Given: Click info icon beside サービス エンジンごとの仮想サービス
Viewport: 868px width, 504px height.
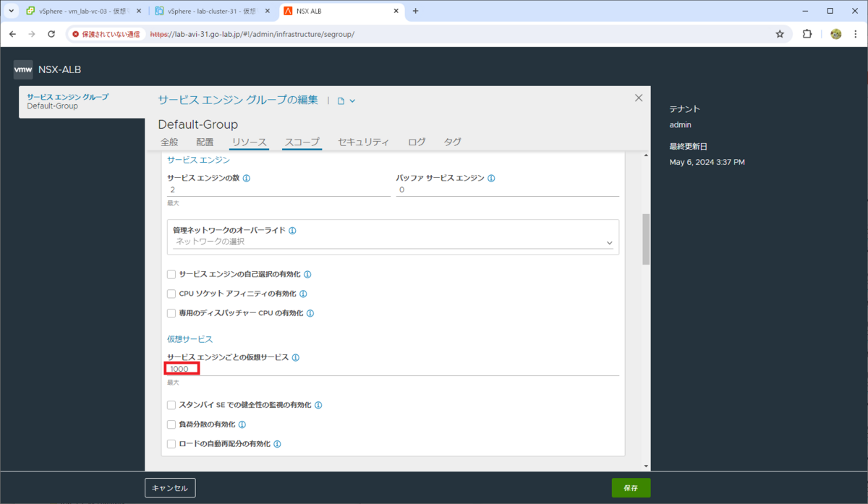Looking at the screenshot, I should pyautogui.click(x=296, y=358).
